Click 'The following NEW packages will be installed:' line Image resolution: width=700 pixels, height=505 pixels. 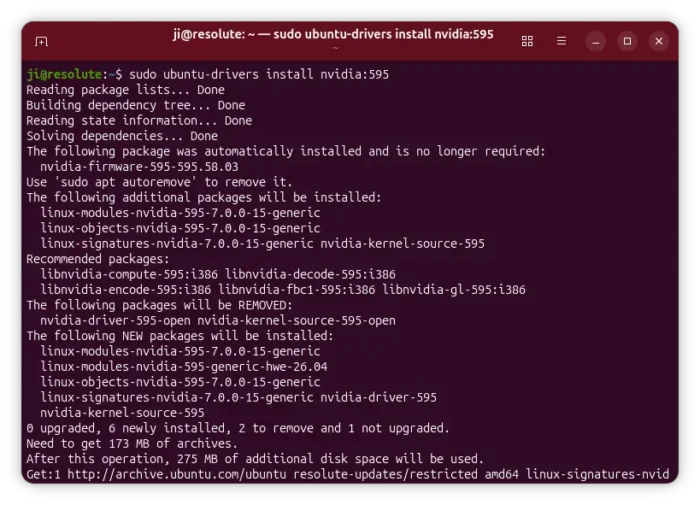[x=180, y=336]
